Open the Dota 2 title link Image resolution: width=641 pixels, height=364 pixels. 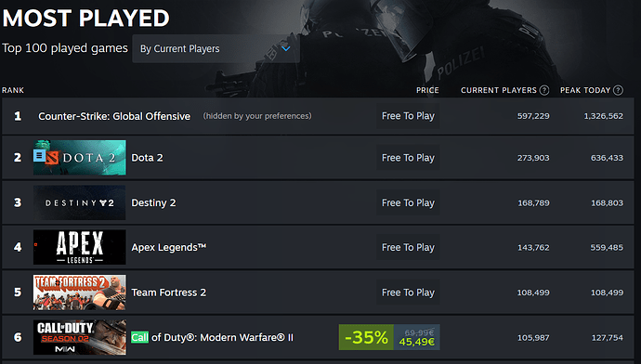147,158
